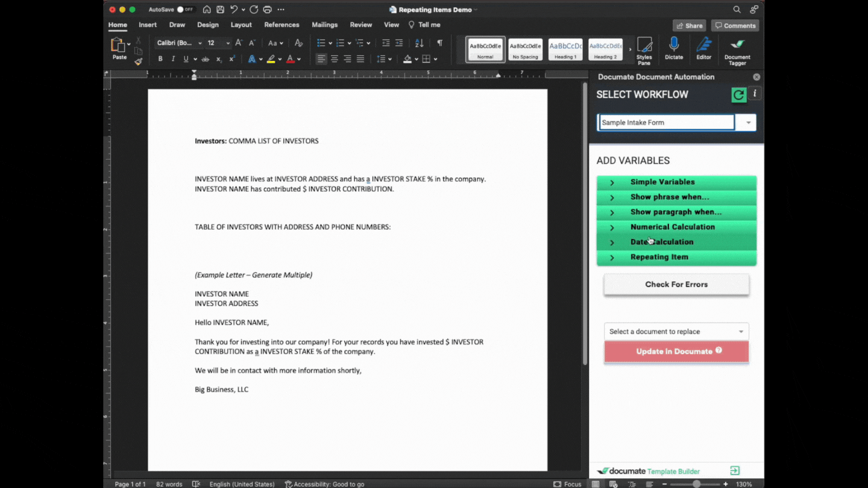Open the Select a document to replace dropdown
This screenshot has height=488, width=868.
676,331
